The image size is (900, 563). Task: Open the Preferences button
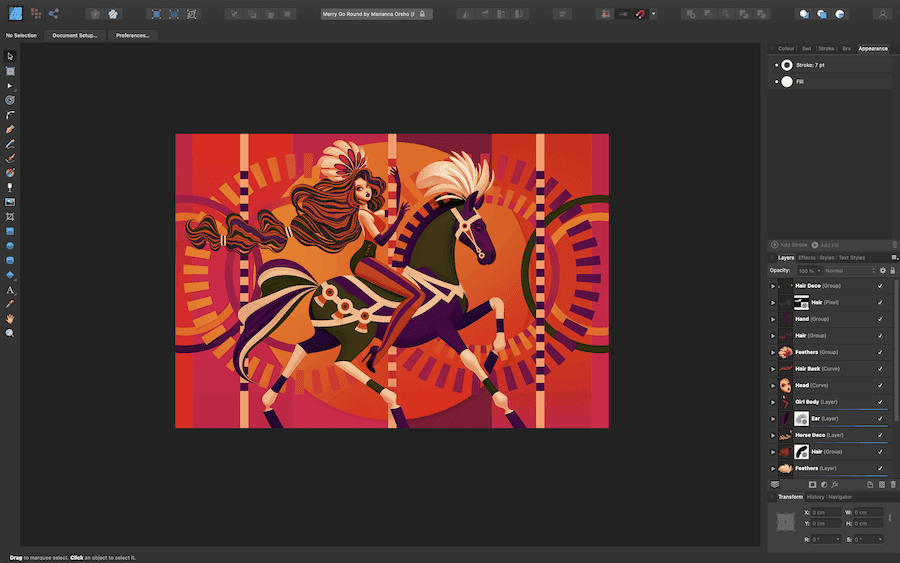click(x=132, y=35)
